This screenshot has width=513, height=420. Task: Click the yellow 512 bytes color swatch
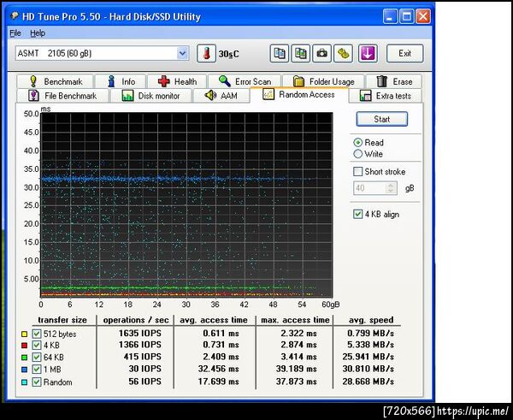coord(24,334)
